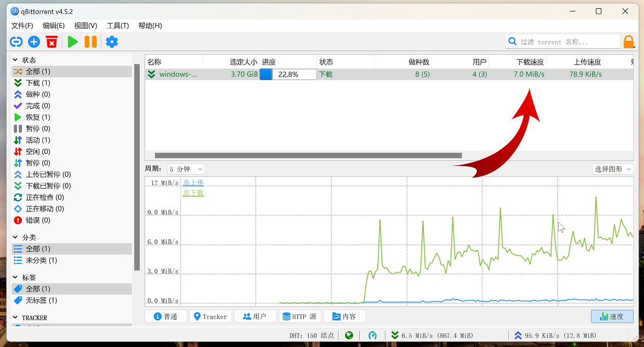
Task: Select the 正在移动 (0) filter
Action: pyautogui.click(x=72, y=209)
